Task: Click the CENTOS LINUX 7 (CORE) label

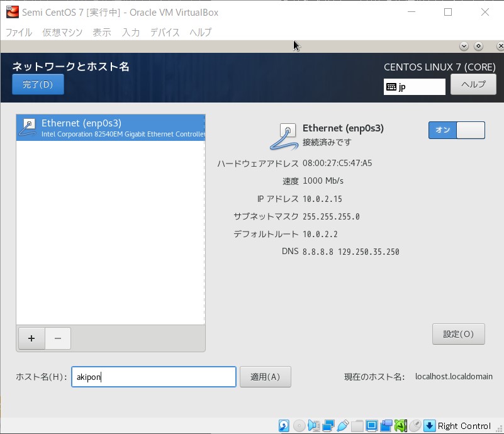Action: pos(440,67)
